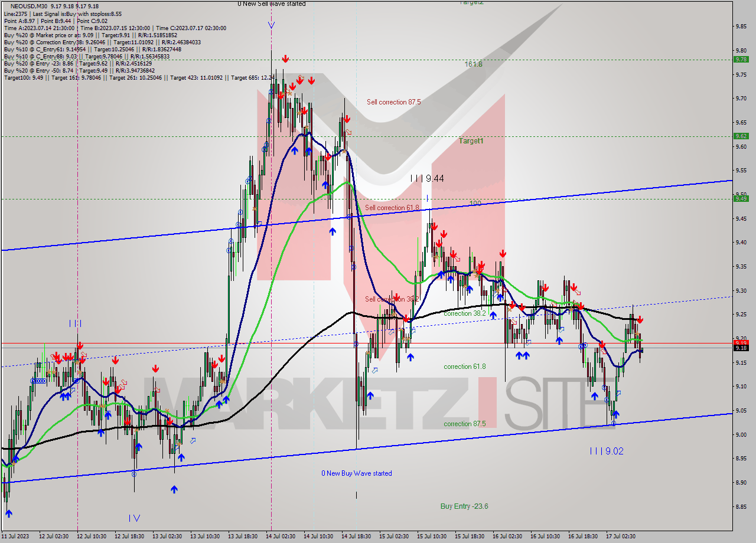Click the 9.70 price axis value

click(x=742, y=98)
